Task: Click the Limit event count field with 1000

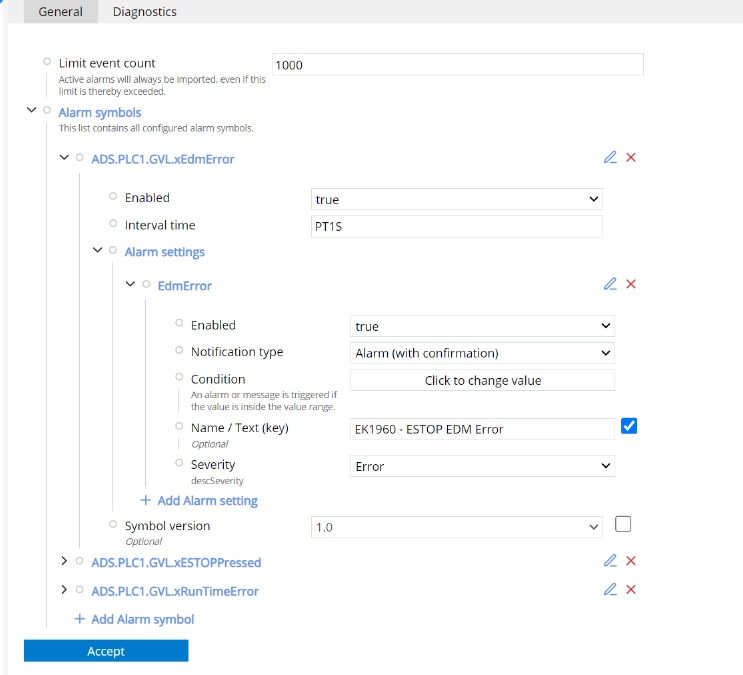Action: pyautogui.click(x=458, y=64)
